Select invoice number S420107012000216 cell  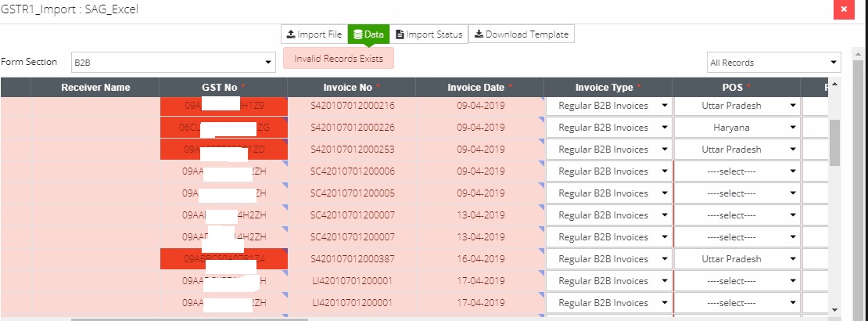[352, 106]
